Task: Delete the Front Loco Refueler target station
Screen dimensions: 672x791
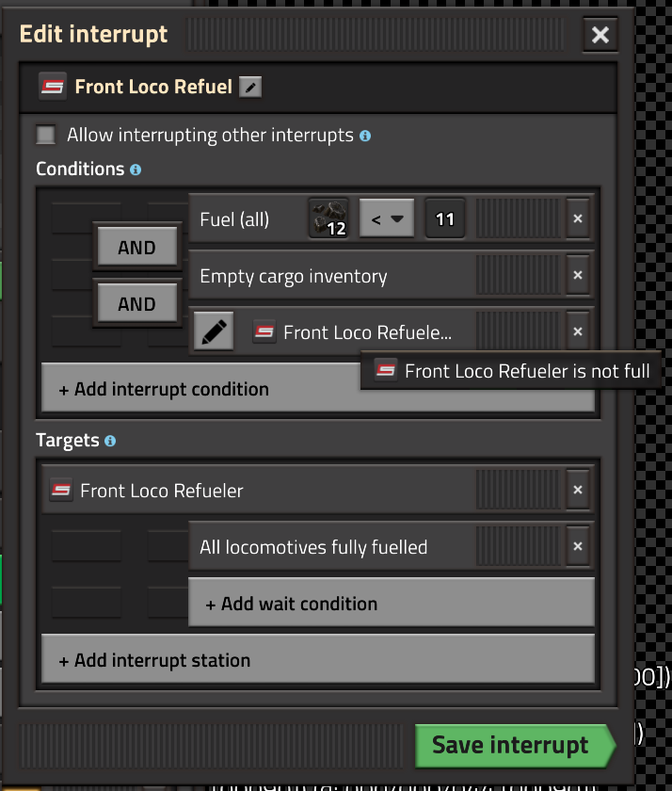Action: (x=577, y=490)
